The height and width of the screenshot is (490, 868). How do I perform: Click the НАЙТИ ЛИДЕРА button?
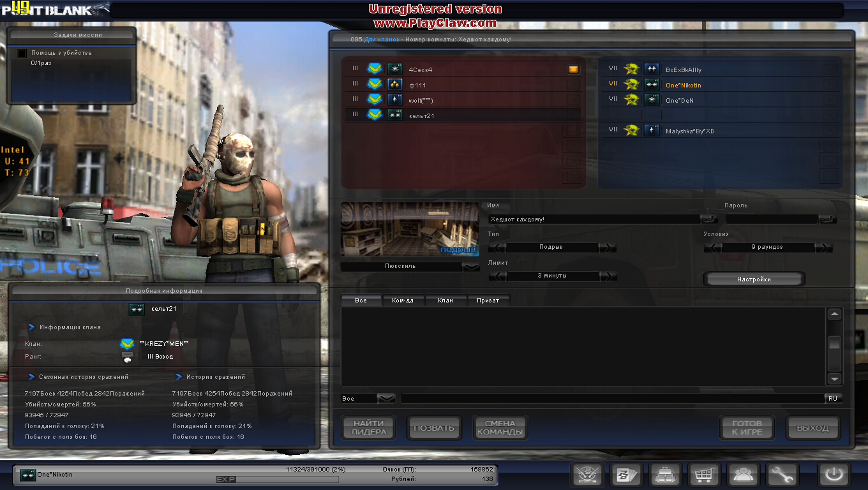369,428
